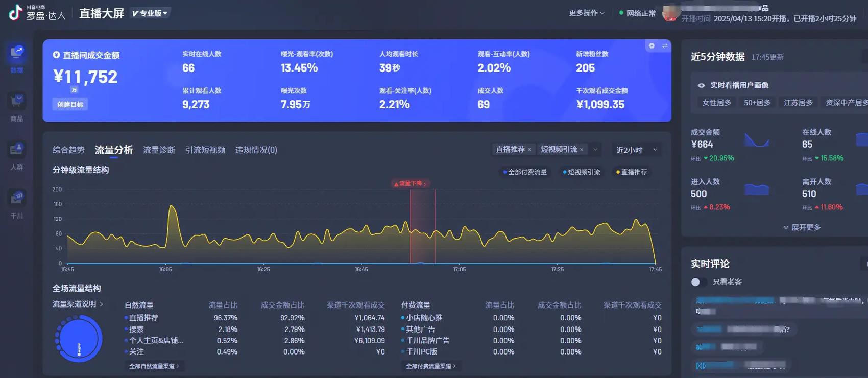The height and width of the screenshot is (378, 868).
Task: Select the 关注 traffic row
Action: click(x=254, y=352)
